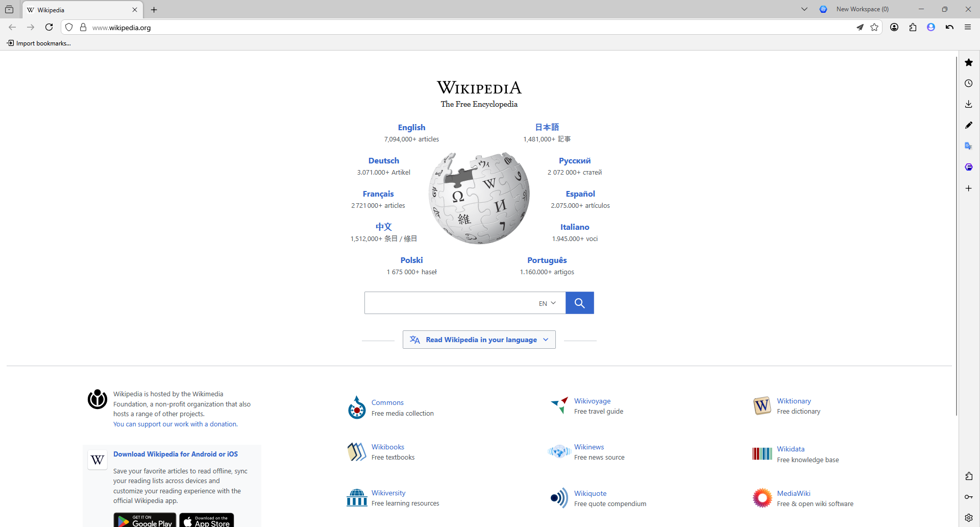The height and width of the screenshot is (527, 980).
Task: Open the Polski Wikipedia link
Action: coord(411,260)
